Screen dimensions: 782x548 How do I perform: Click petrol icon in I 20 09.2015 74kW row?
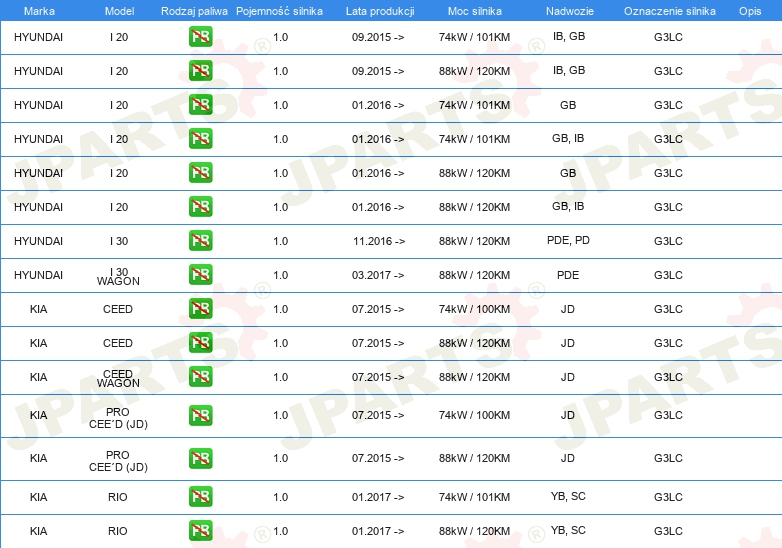tap(200, 37)
